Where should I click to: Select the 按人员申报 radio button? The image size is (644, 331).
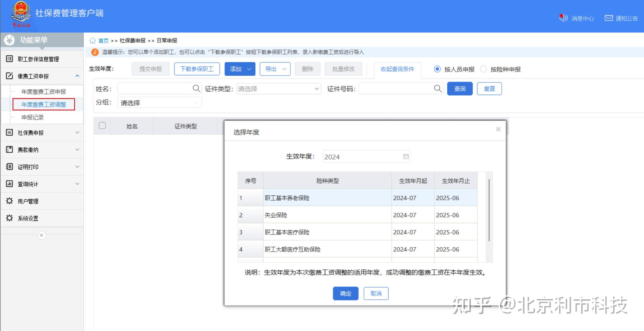pos(437,69)
